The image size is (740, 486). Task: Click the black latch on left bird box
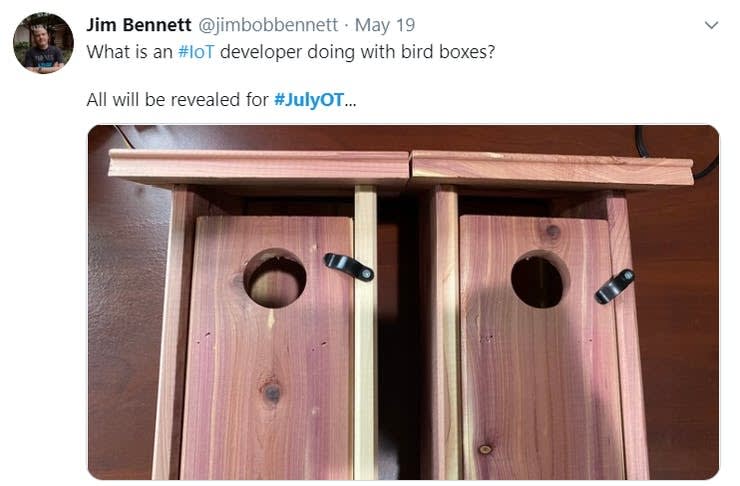click(349, 267)
